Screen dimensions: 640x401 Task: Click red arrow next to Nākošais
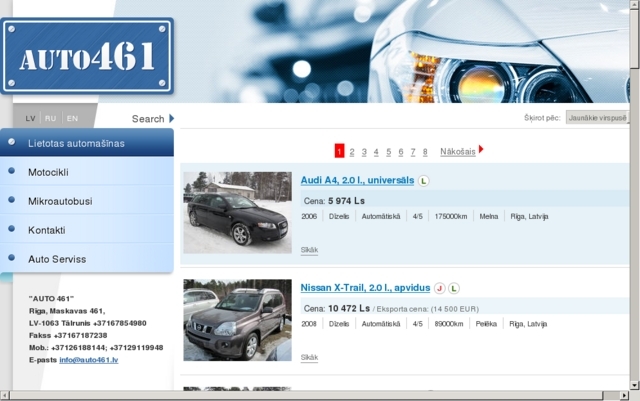pos(481,149)
